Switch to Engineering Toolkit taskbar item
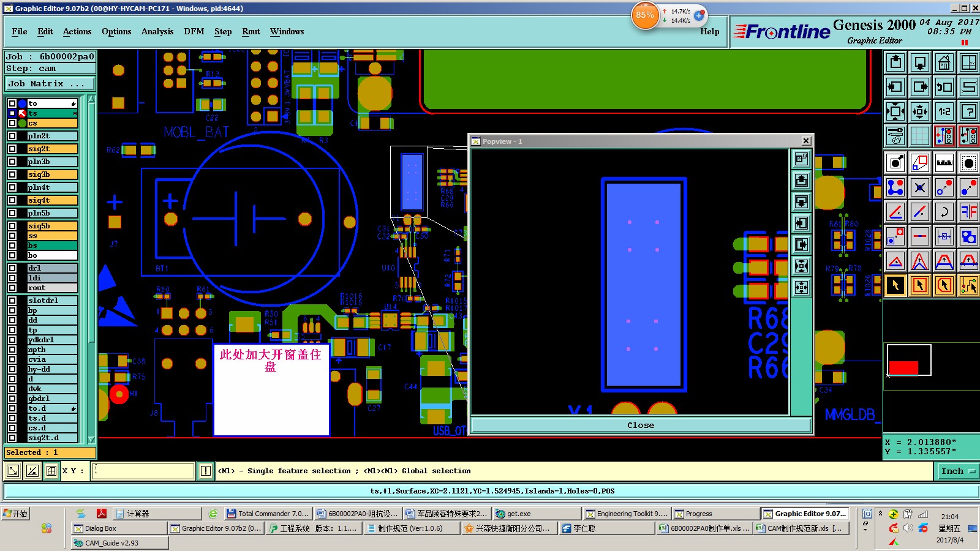Screen dimensions: 980x551 [x=625, y=514]
